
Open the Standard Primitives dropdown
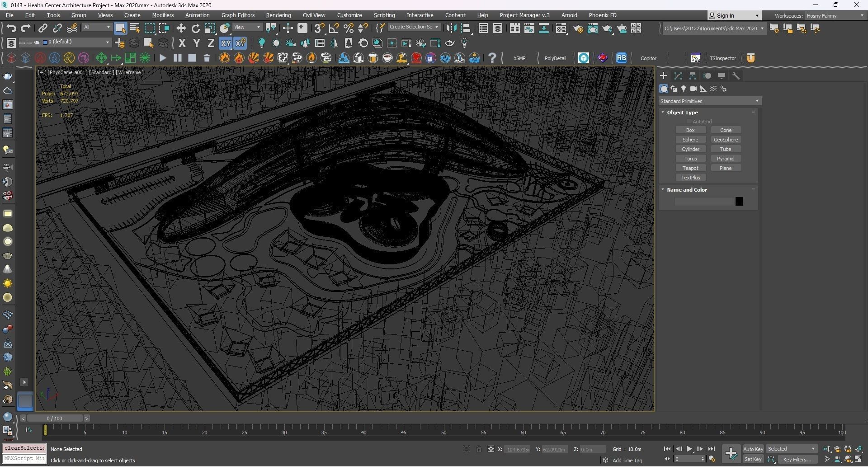[x=709, y=101]
